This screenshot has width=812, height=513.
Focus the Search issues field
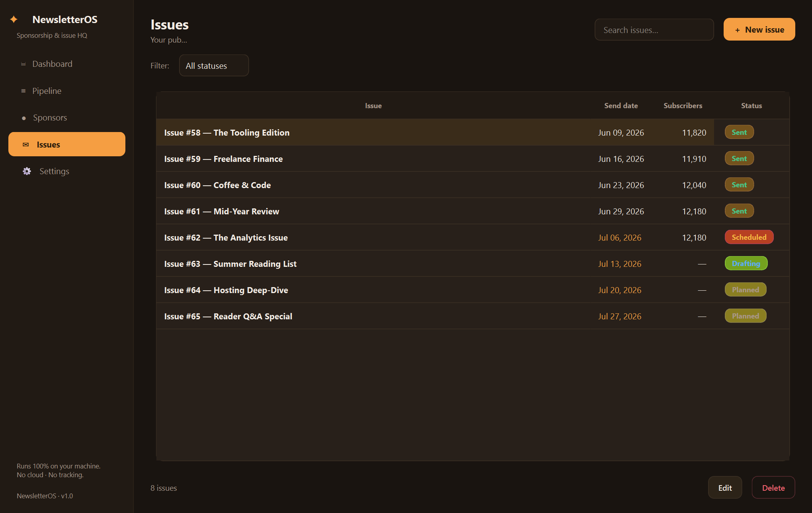coord(654,30)
